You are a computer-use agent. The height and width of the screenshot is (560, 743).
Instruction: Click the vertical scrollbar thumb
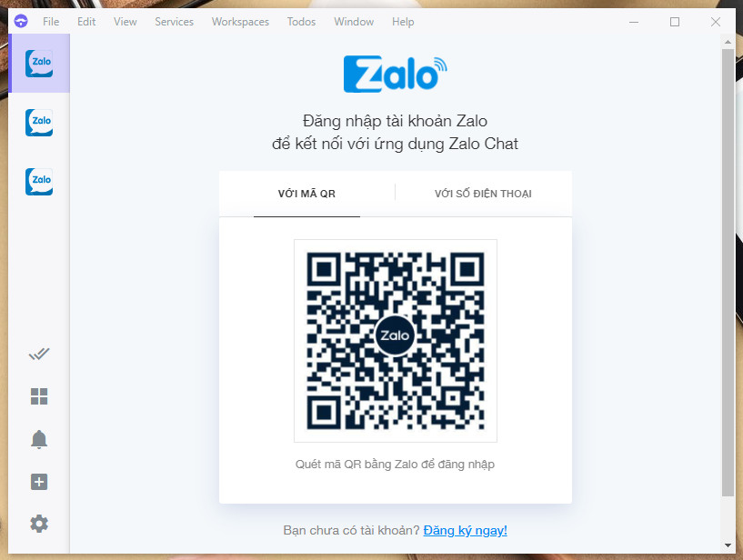(728, 273)
